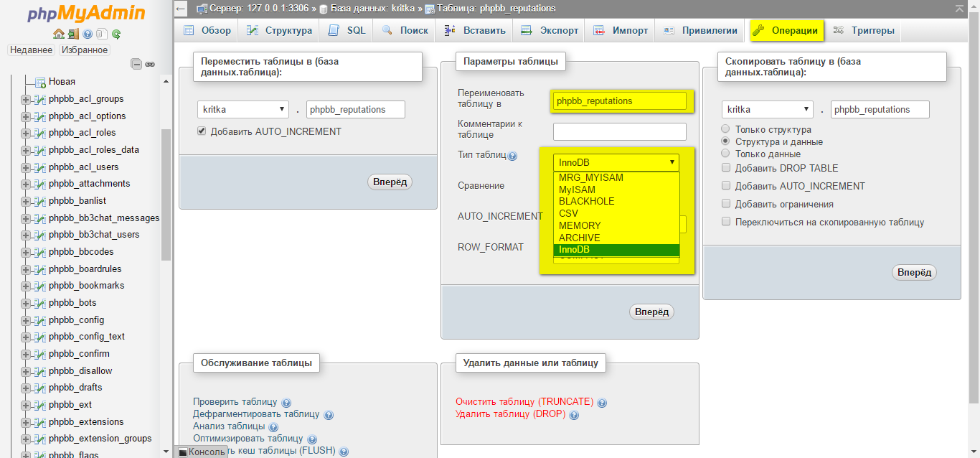Open the Консоль bar at bottom
Screen dimensions: 980x458
pyautogui.click(x=201, y=452)
